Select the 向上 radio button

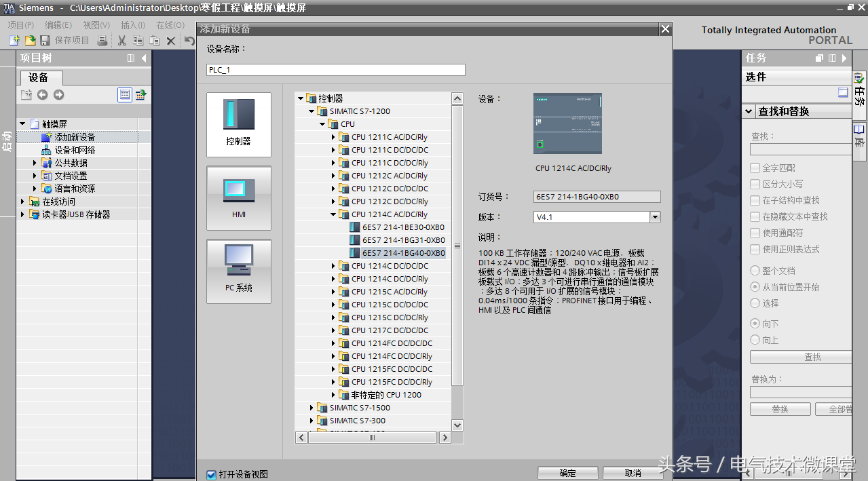tap(755, 340)
